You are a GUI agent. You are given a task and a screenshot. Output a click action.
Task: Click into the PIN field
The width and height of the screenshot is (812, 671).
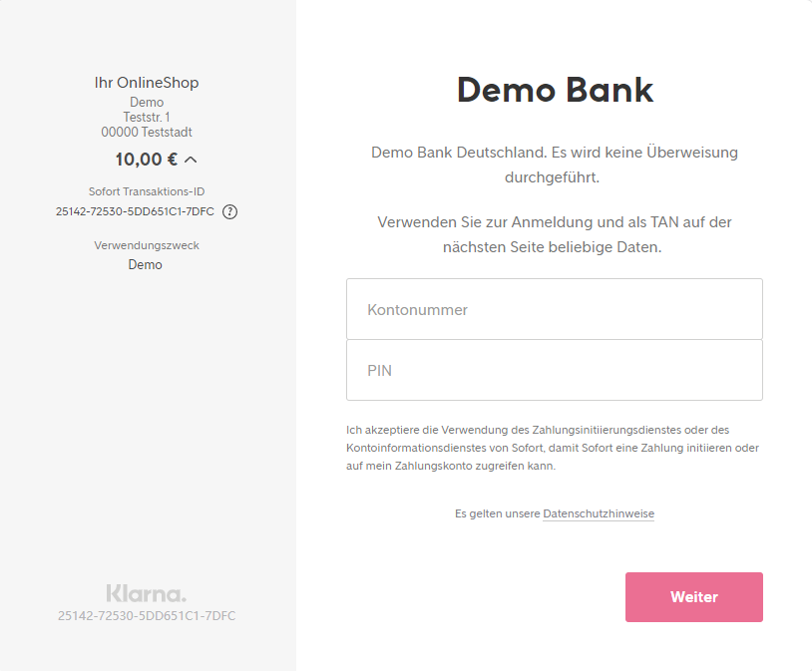(x=554, y=370)
